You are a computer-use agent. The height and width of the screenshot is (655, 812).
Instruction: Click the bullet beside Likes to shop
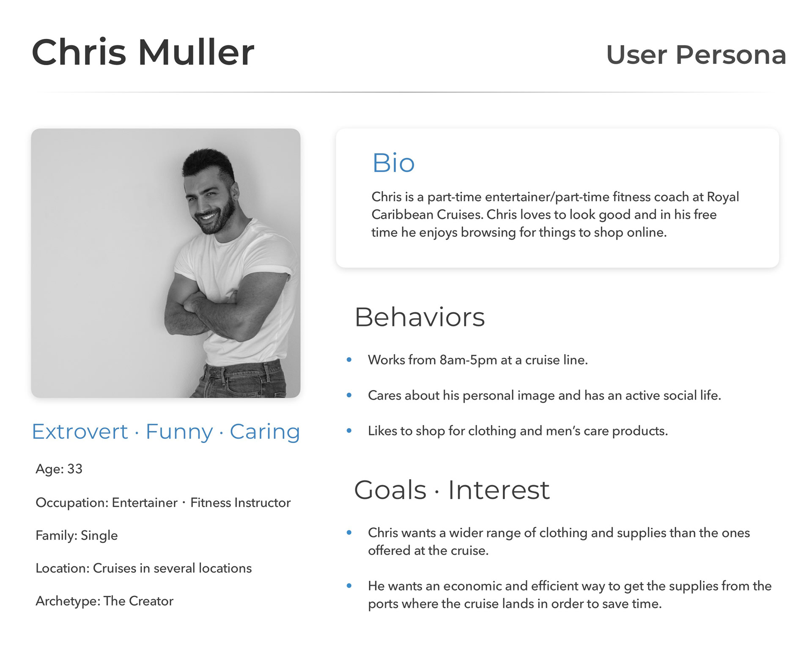click(x=349, y=431)
